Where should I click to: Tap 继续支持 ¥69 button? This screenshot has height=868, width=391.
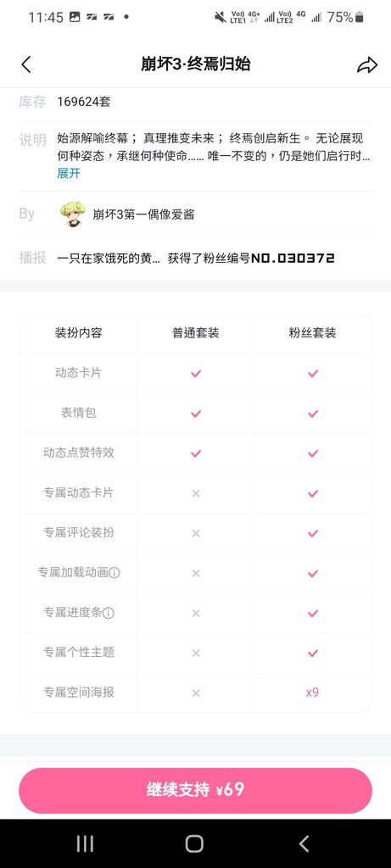tap(195, 790)
